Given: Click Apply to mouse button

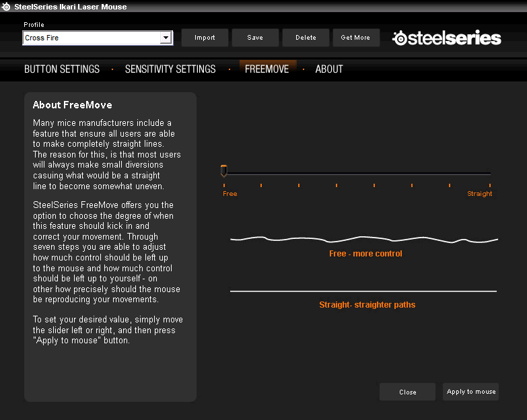Looking at the screenshot, I should coord(471,392).
